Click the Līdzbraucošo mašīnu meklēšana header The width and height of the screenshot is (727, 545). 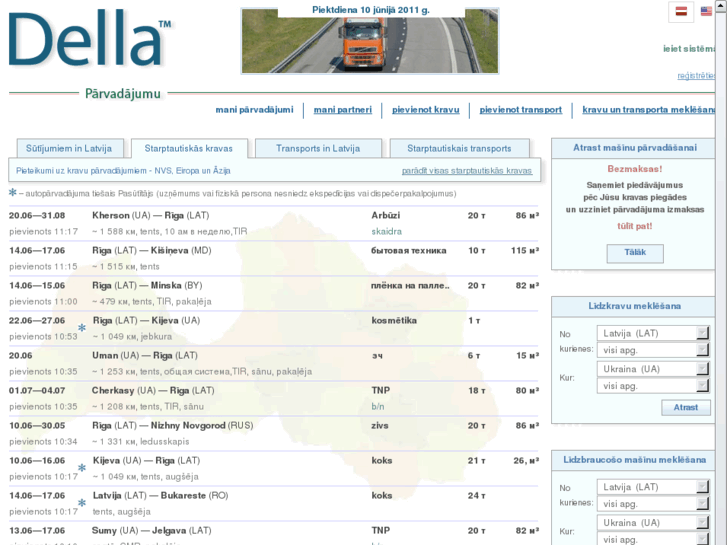point(635,460)
